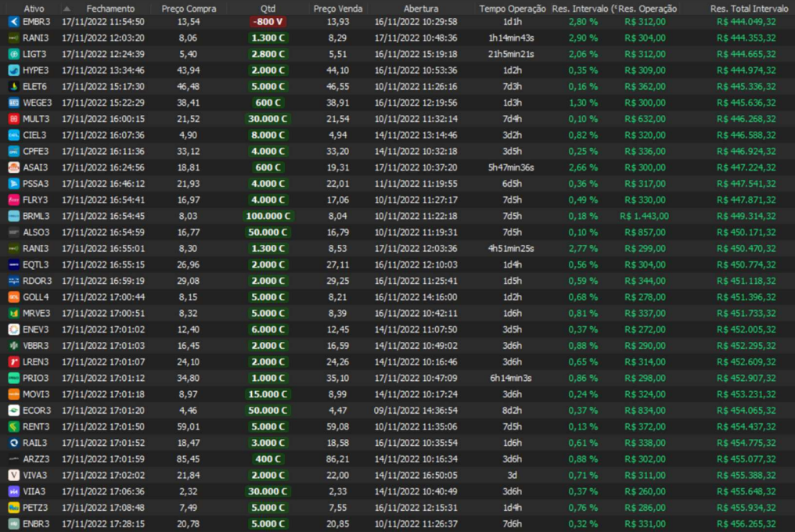Click the Preço Compra column header
The image size is (795, 532).
tap(189, 8)
